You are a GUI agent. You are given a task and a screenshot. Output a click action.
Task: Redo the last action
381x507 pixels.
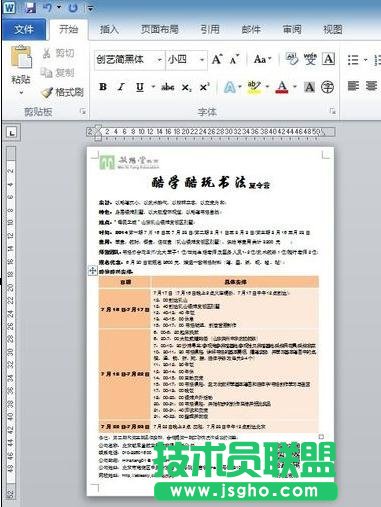[x=73, y=8]
